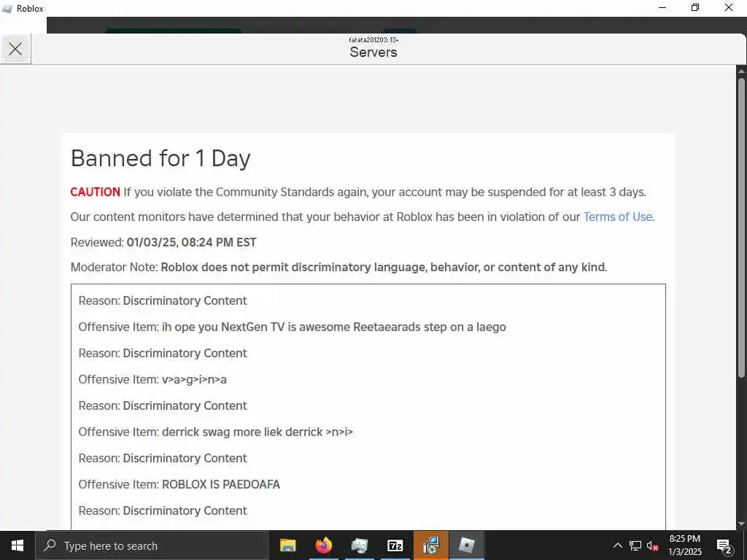The width and height of the screenshot is (747, 560).
Task: Open the highlighted installer taskbar icon
Action: coord(430,545)
